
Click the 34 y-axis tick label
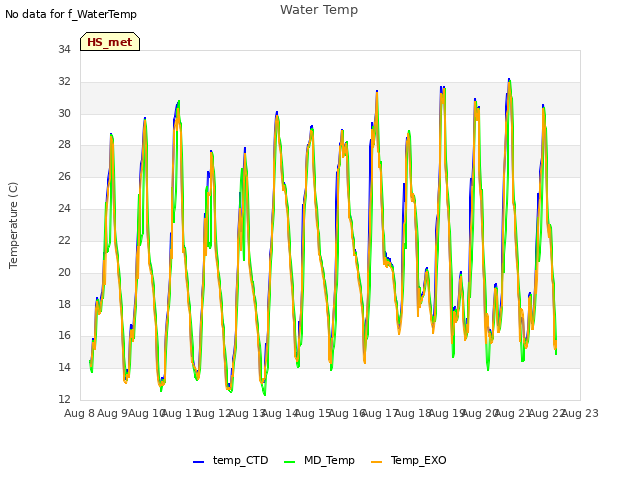(x=64, y=49)
